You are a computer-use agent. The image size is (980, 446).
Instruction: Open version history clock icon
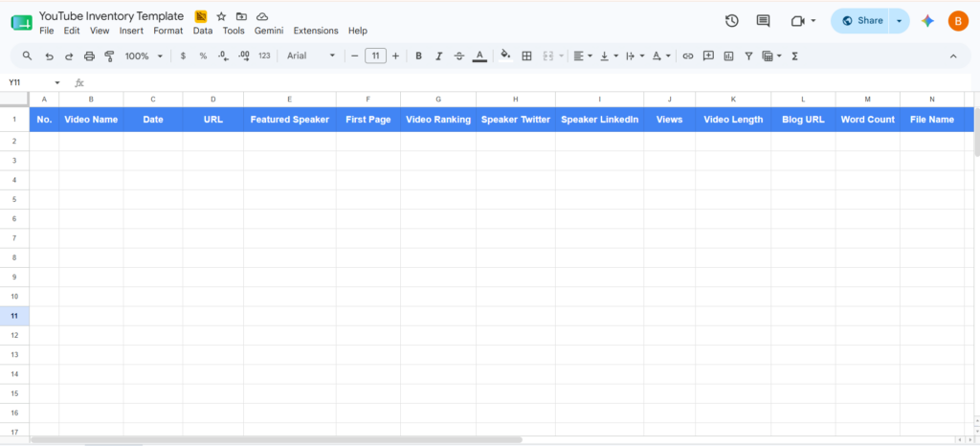tap(732, 21)
